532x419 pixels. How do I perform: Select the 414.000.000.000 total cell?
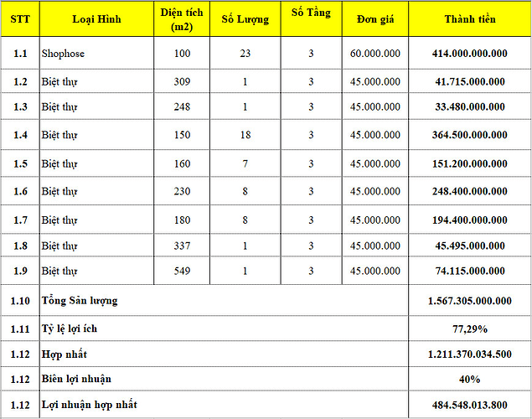(470, 54)
